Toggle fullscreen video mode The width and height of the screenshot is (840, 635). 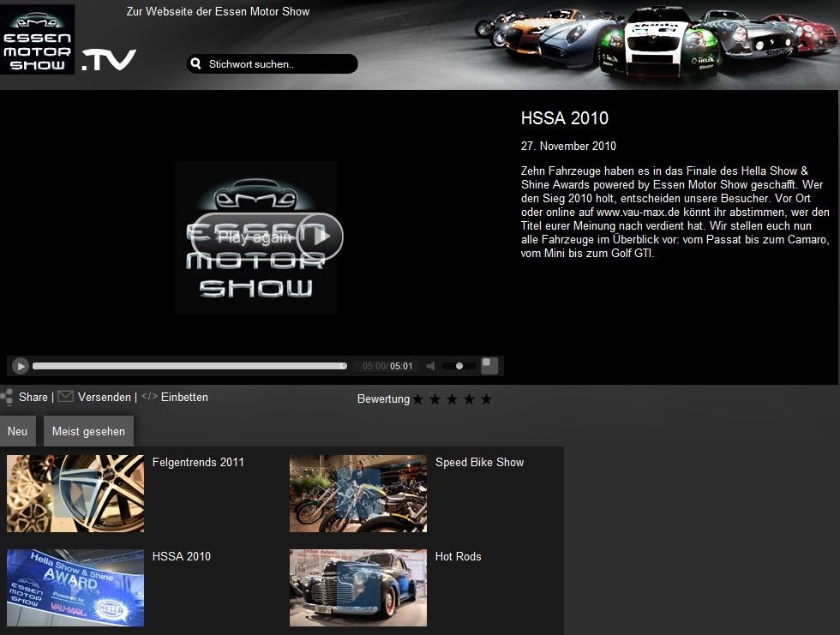point(489,366)
